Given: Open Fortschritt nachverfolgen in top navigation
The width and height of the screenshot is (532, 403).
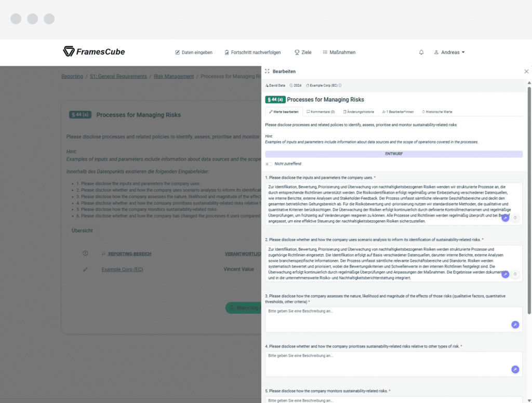Looking at the screenshot, I should (253, 52).
